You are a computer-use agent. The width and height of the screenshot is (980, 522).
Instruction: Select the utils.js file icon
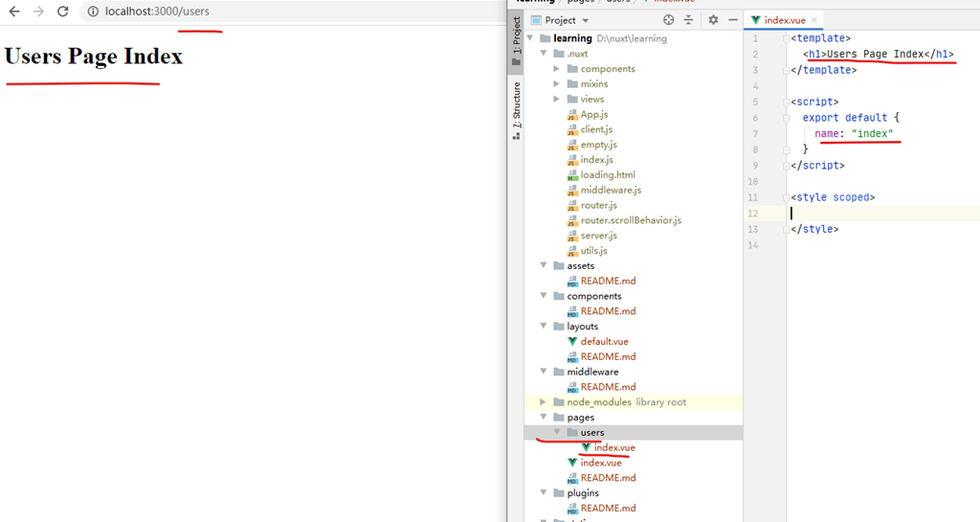pyautogui.click(x=572, y=251)
